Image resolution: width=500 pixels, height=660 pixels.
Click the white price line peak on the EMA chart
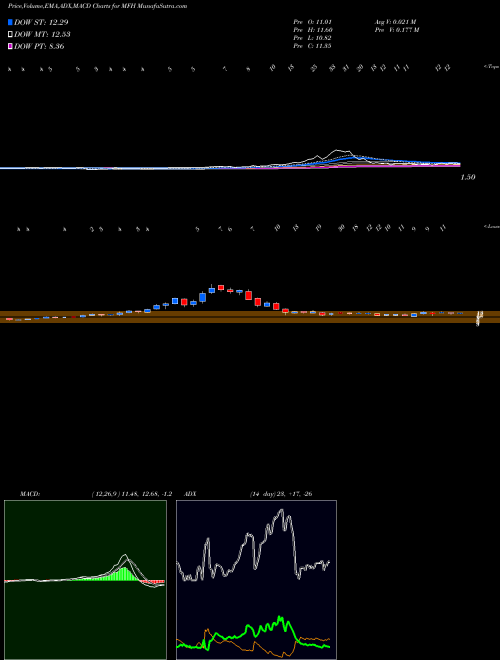point(337,150)
